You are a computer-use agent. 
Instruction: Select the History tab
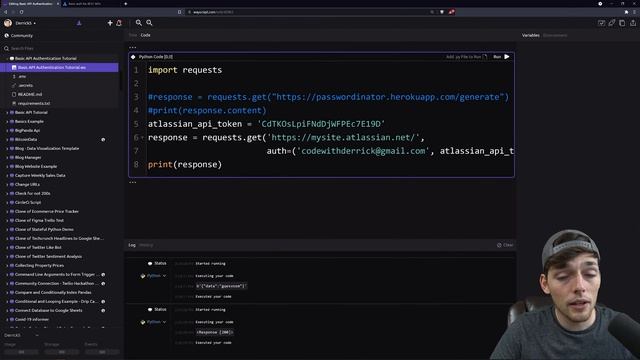tap(146, 245)
